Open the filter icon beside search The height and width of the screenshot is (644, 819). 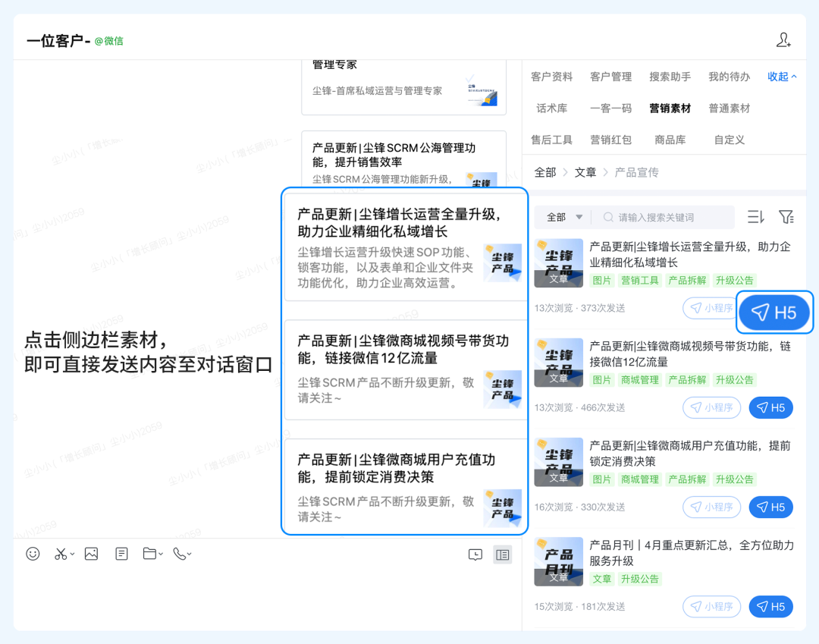[x=786, y=217]
